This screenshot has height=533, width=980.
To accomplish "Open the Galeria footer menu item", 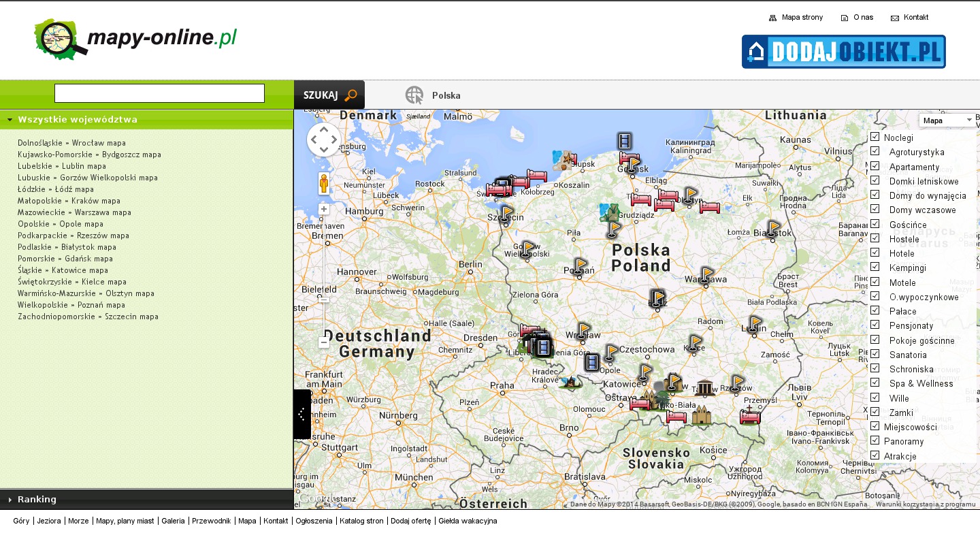I will pyautogui.click(x=173, y=521).
